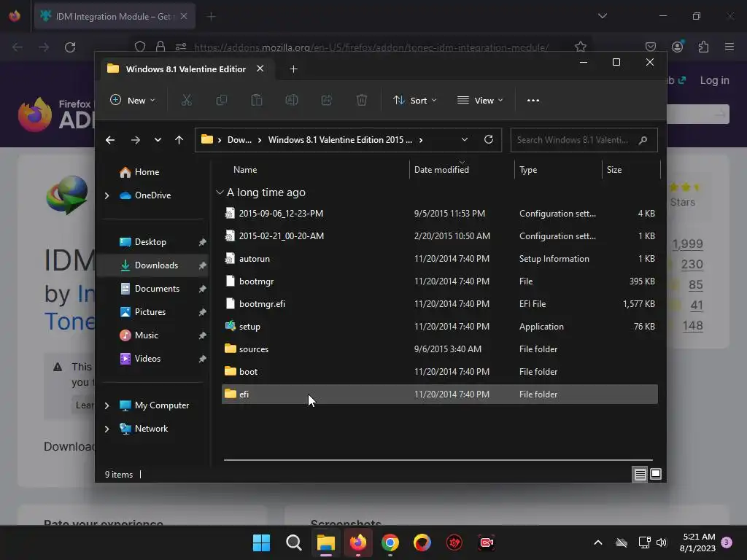Sort by Date modified column header

pyautogui.click(x=441, y=169)
